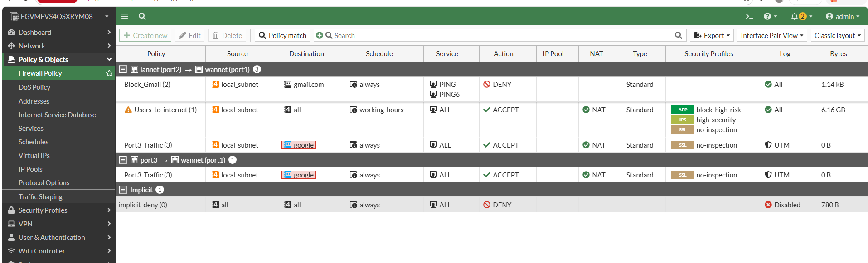Open Traffic Shaping

coord(40,196)
